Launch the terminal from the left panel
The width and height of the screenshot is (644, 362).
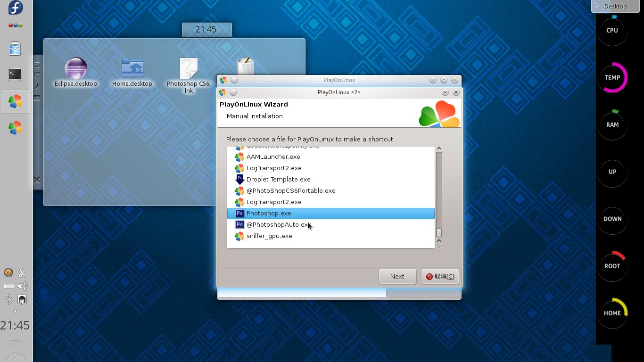pyautogui.click(x=15, y=74)
